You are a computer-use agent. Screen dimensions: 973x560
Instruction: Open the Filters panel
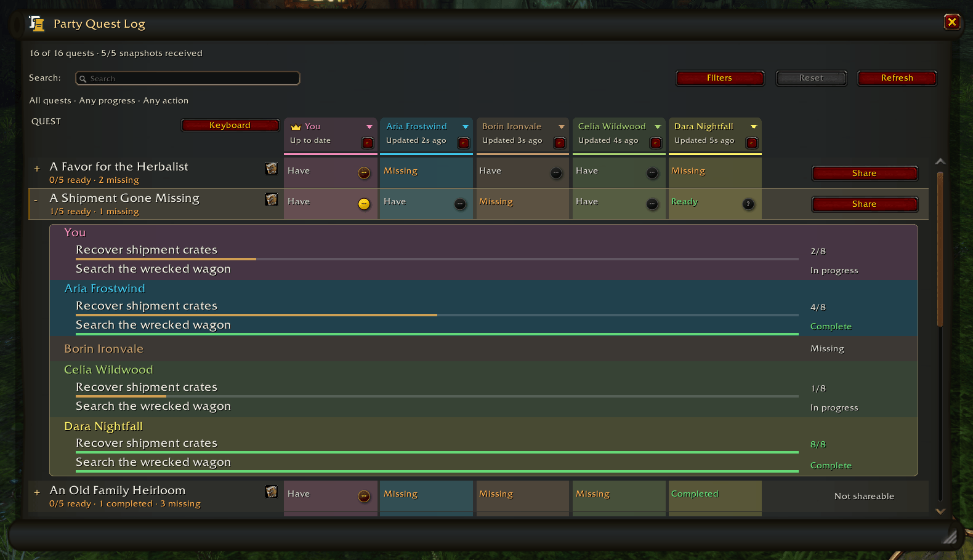click(720, 78)
